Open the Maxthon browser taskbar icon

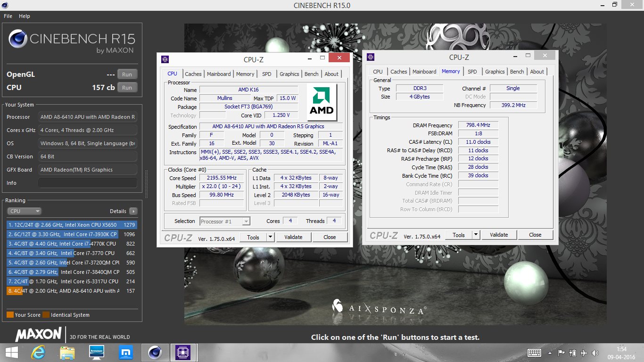pos(126,353)
